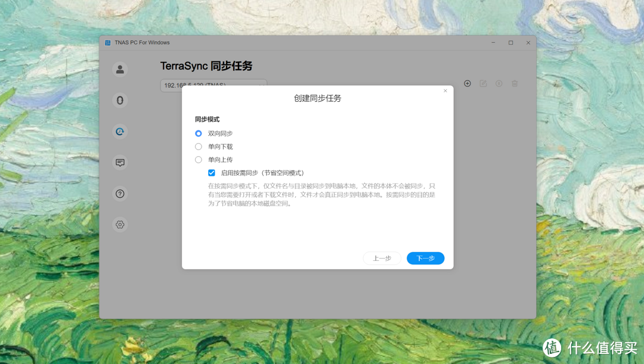Click the 上一步 button

coord(382,258)
